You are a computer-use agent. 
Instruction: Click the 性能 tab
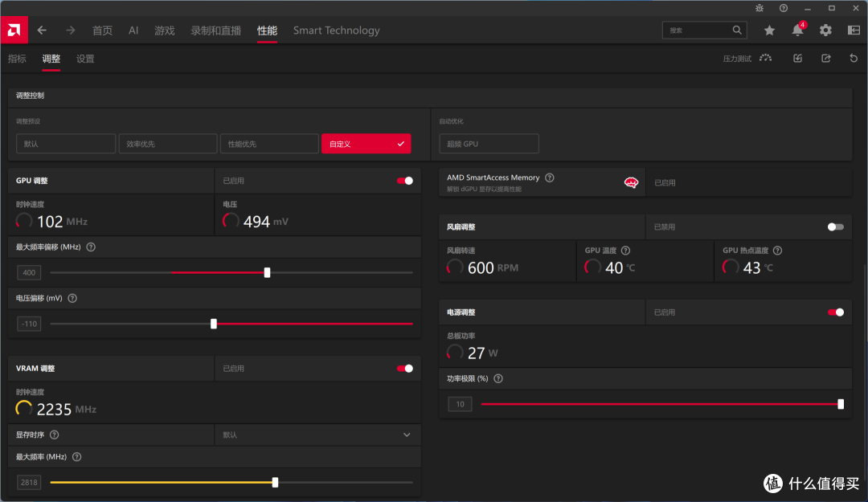point(268,31)
